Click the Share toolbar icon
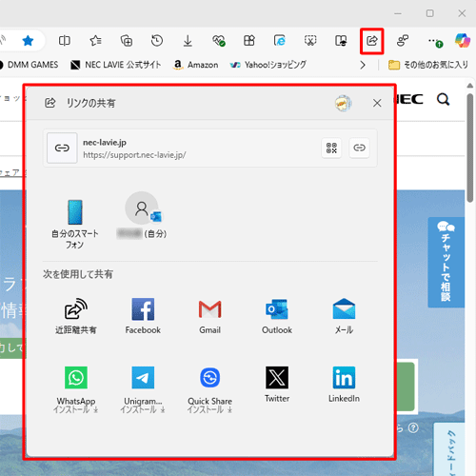Viewport: 476px width, 476px height. [x=372, y=41]
